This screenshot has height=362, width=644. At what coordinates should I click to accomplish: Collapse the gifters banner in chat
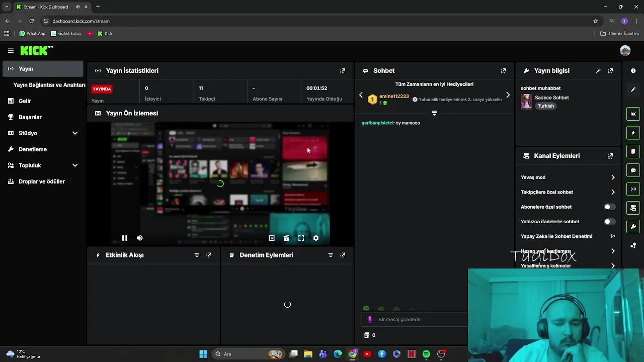[x=434, y=113]
